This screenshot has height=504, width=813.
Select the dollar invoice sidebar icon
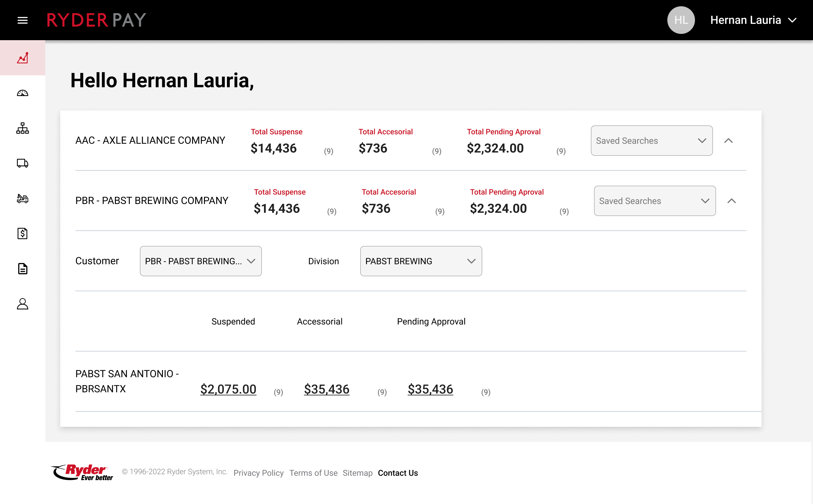pyautogui.click(x=22, y=233)
